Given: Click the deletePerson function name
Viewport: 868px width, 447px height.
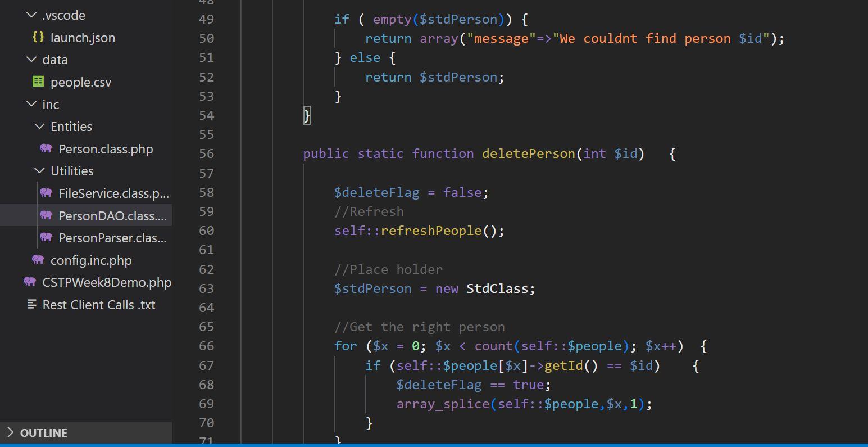Looking at the screenshot, I should coord(529,153).
